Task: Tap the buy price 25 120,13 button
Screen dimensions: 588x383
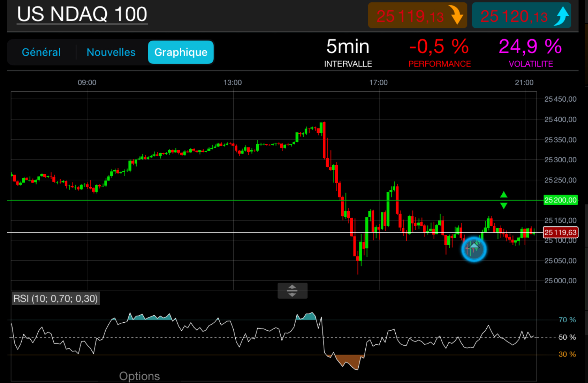Action: click(521, 15)
